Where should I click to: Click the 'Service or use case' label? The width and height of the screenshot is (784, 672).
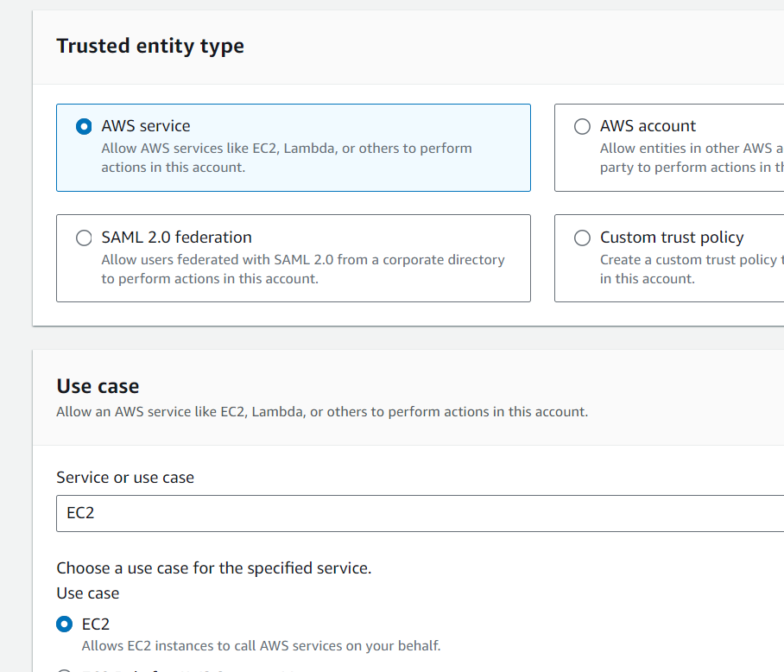click(x=125, y=478)
